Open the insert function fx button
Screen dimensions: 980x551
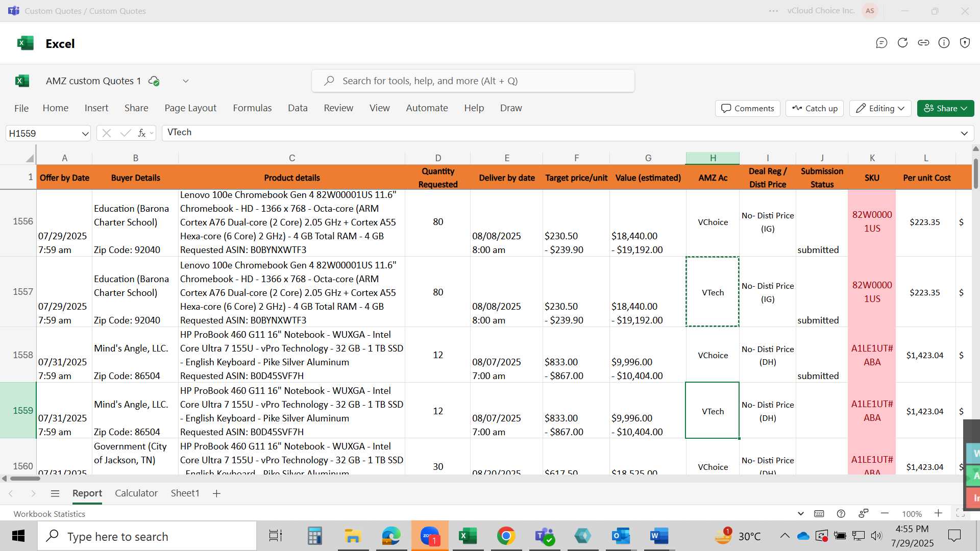141,133
